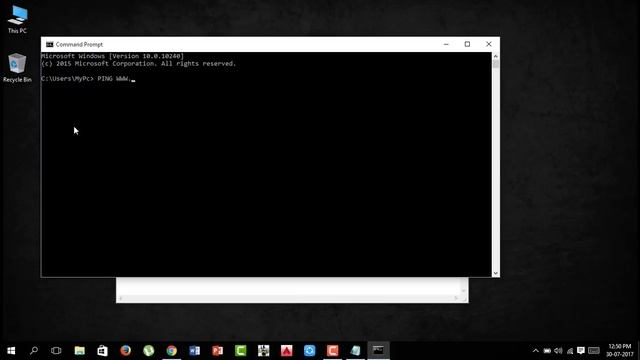Click the Command Prompt vertical scrollbar thumb
Image resolution: width=640 pixels, height=360 pixels.
496,64
